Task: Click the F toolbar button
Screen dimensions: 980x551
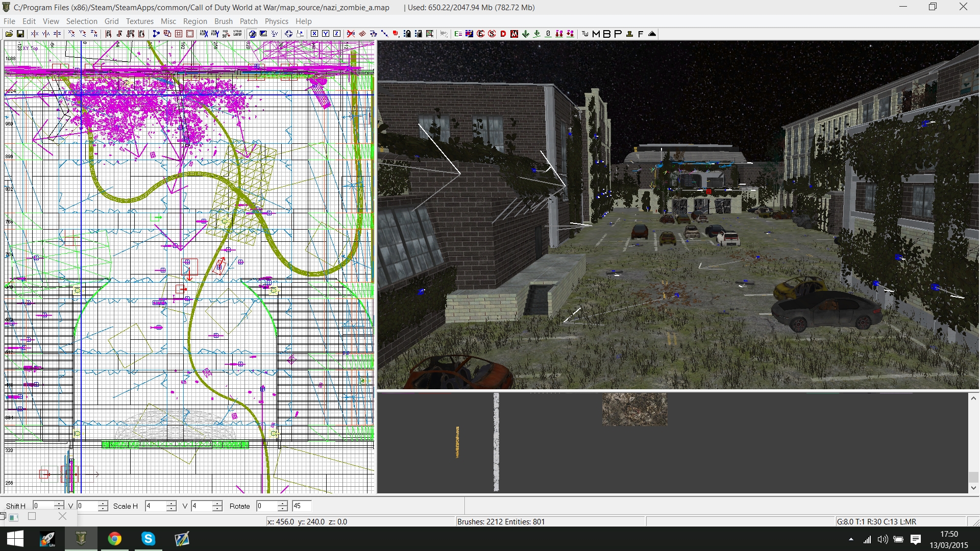Action: [641, 34]
